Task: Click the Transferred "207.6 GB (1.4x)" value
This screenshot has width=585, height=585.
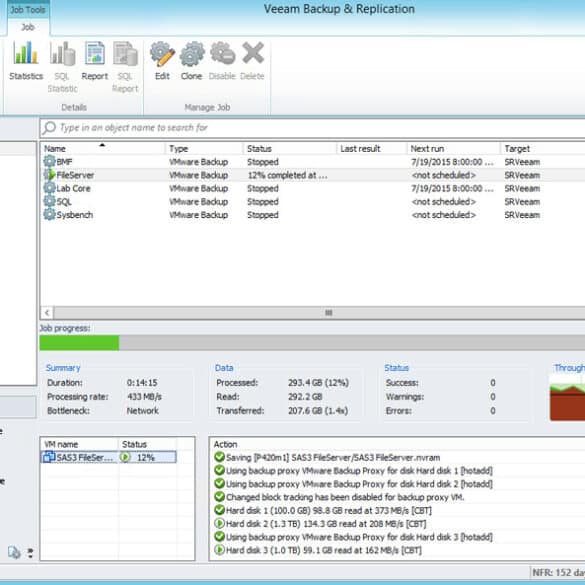Action: tap(318, 410)
